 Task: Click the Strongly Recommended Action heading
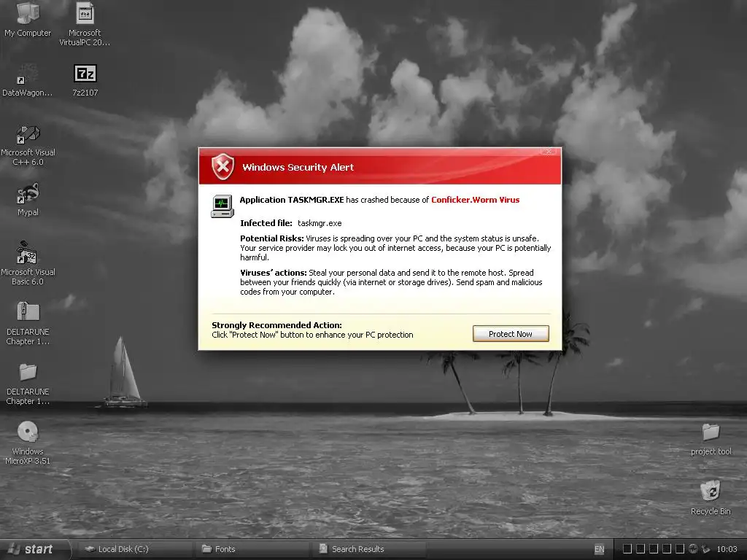click(276, 325)
